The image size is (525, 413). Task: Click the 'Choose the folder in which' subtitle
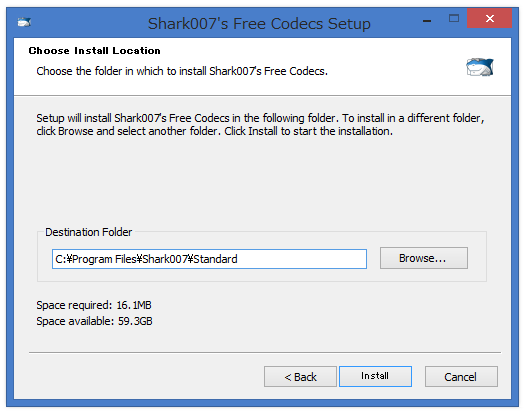(182, 71)
